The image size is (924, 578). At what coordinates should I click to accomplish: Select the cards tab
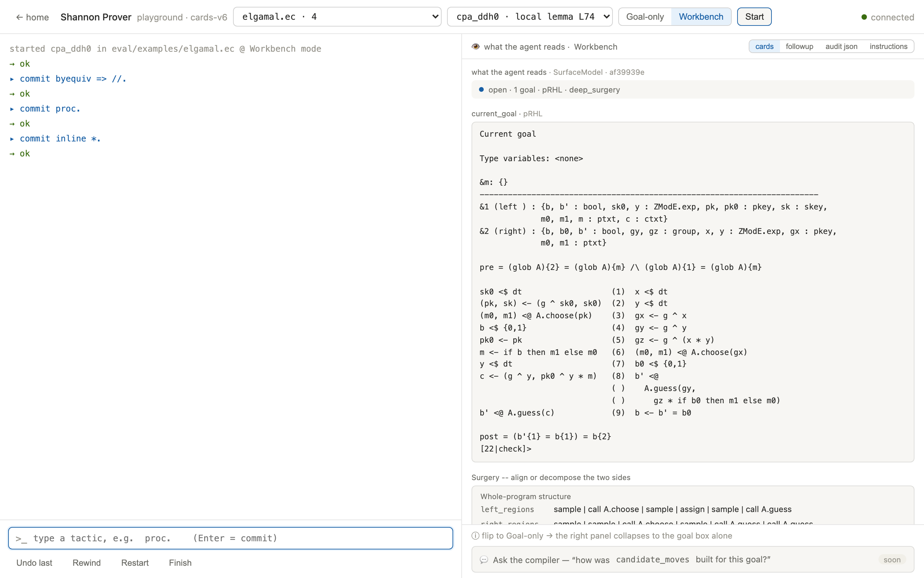pyautogui.click(x=764, y=46)
